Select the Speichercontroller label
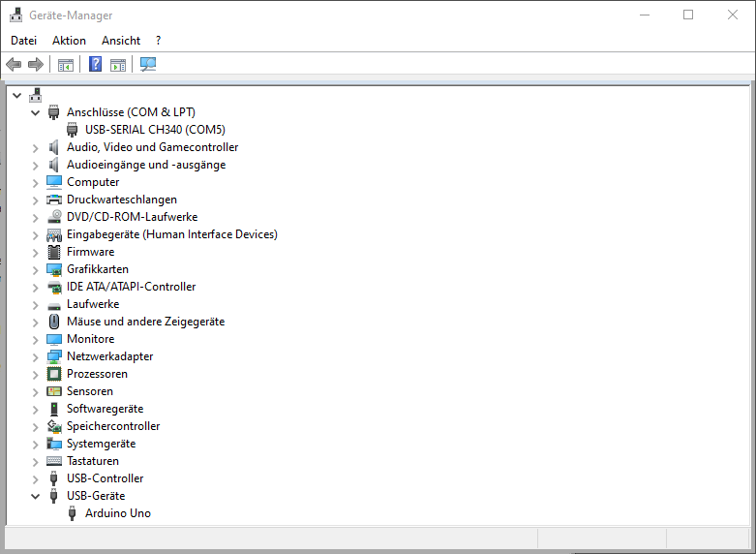The image size is (756, 554). point(113,426)
